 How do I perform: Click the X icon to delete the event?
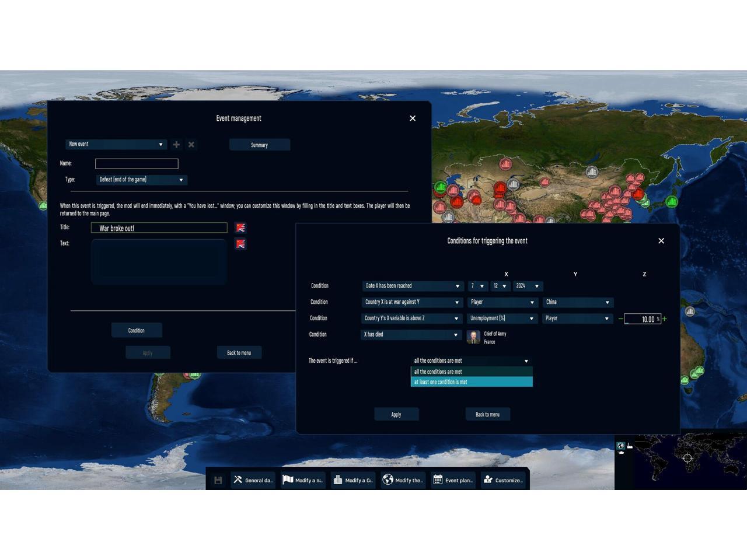[191, 144]
